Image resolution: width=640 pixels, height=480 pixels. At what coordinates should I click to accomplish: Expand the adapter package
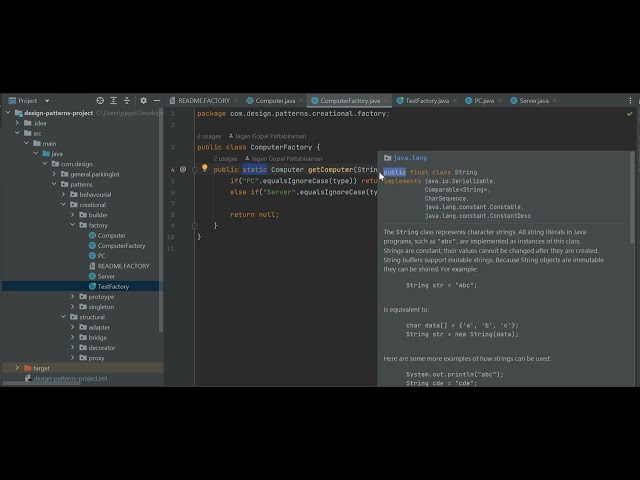(73, 327)
